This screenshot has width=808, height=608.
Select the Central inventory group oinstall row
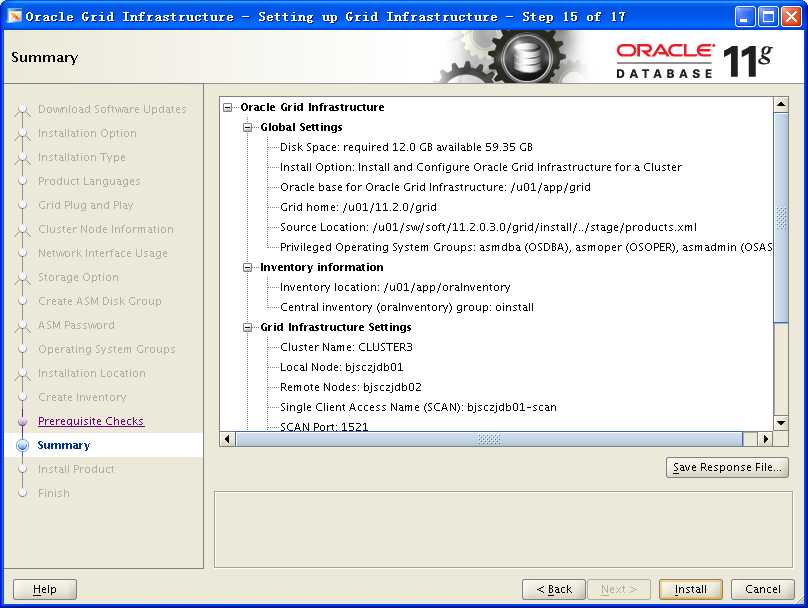click(407, 307)
